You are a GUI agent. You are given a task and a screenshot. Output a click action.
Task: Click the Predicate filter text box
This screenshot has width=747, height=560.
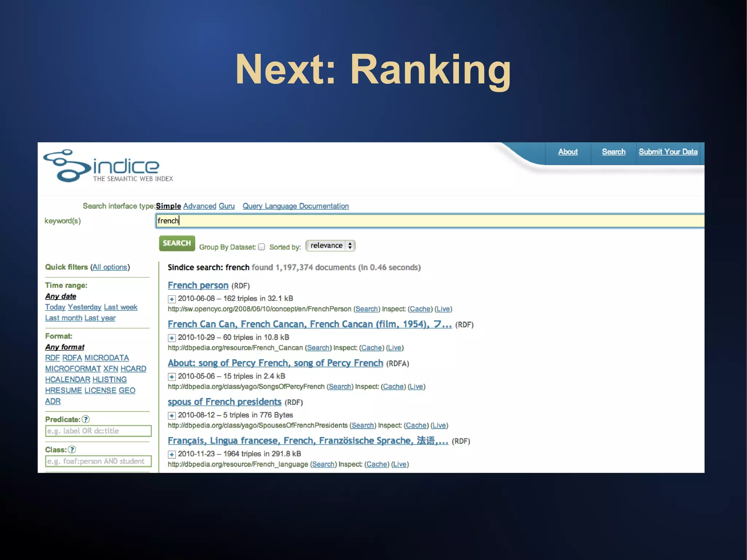pyautogui.click(x=98, y=431)
